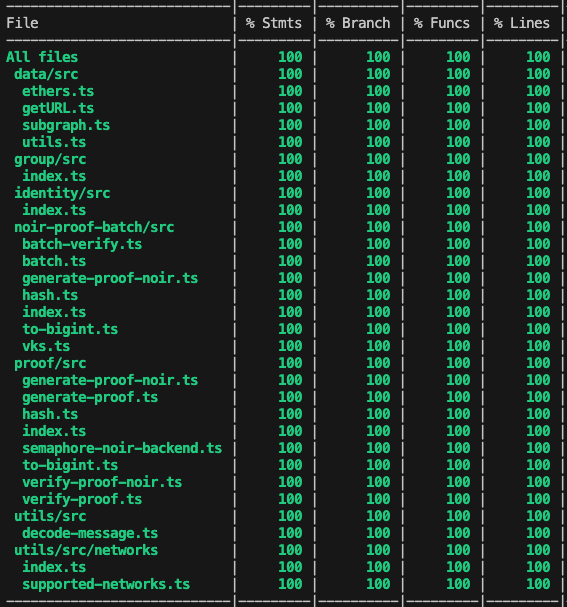The width and height of the screenshot is (567, 607).
Task: Select % Funcs value for getURL.ts
Action: click(x=458, y=108)
